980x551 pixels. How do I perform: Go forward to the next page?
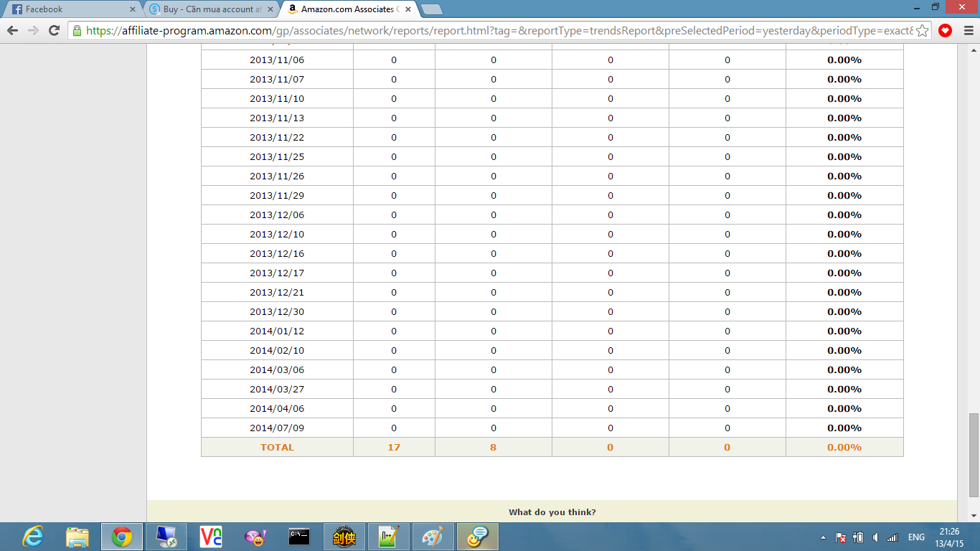pos(33,31)
